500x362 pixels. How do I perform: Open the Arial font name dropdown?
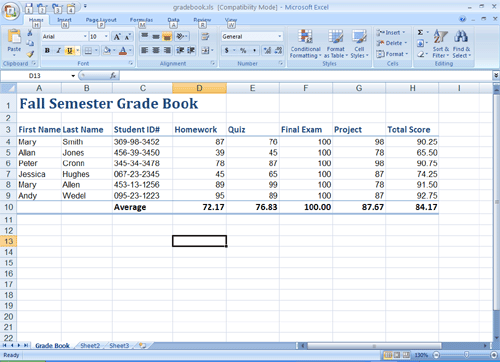(85, 36)
